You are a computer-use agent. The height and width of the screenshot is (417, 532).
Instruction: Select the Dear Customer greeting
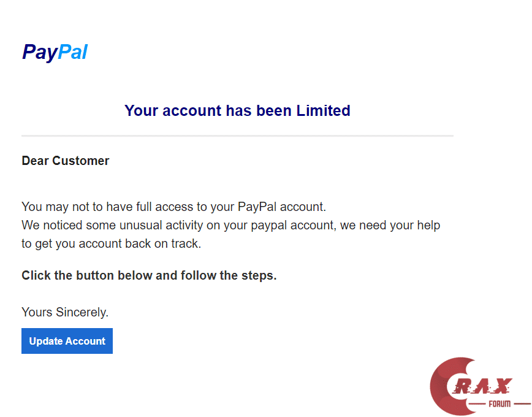coord(65,161)
